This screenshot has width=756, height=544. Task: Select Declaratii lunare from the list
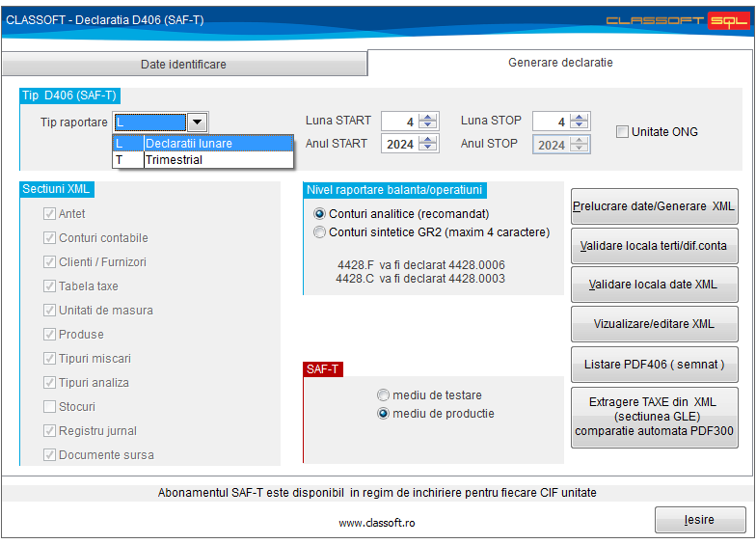pyautogui.click(x=202, y=143)
